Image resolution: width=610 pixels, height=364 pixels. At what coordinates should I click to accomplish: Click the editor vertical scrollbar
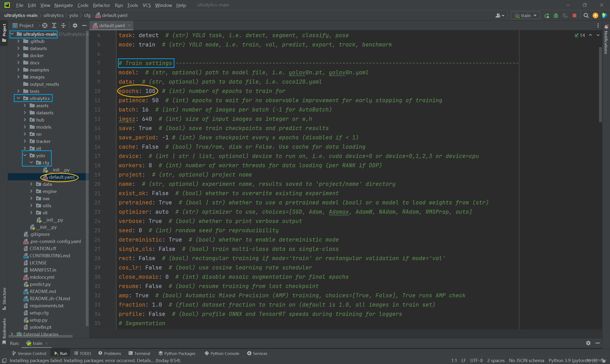[x=600, y=85]
